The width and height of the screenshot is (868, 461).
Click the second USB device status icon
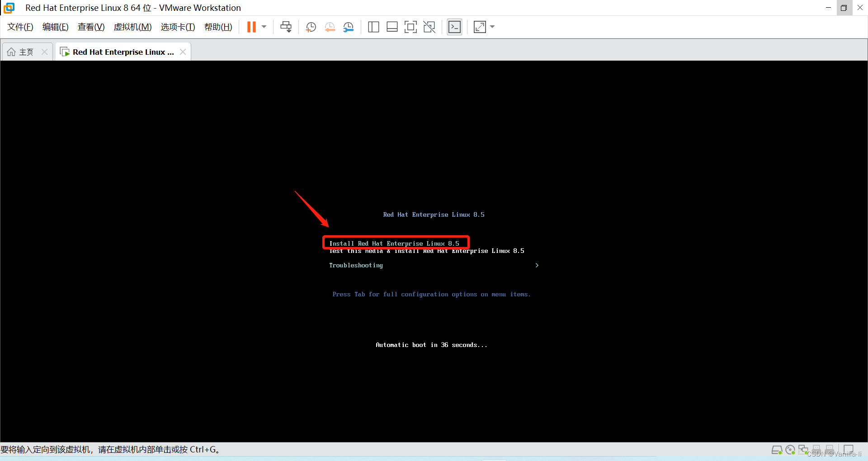point(830,450)
